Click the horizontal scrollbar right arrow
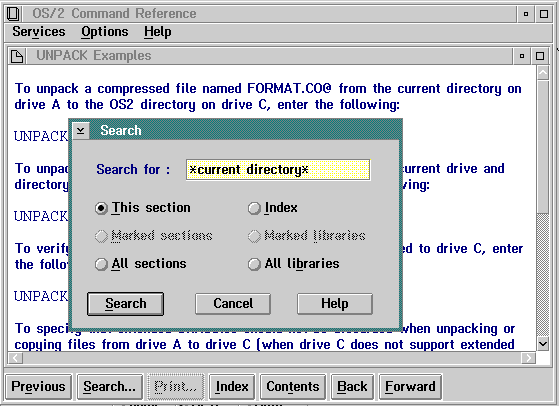This screenshot has height=406, width=559. [529, 358]
